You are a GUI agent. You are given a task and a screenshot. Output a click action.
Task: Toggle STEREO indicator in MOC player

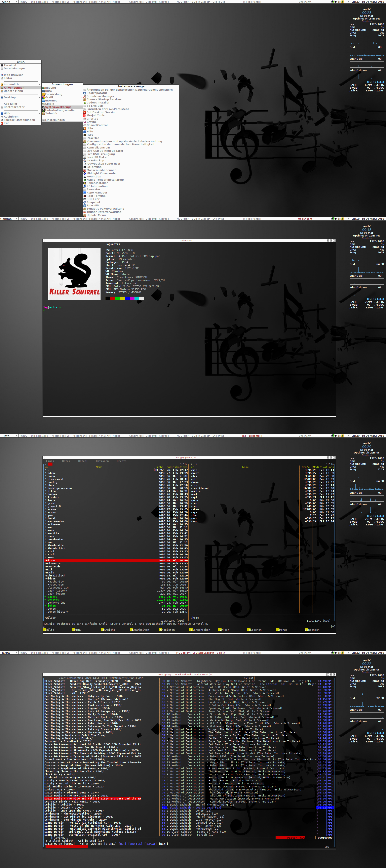point(110,844)
